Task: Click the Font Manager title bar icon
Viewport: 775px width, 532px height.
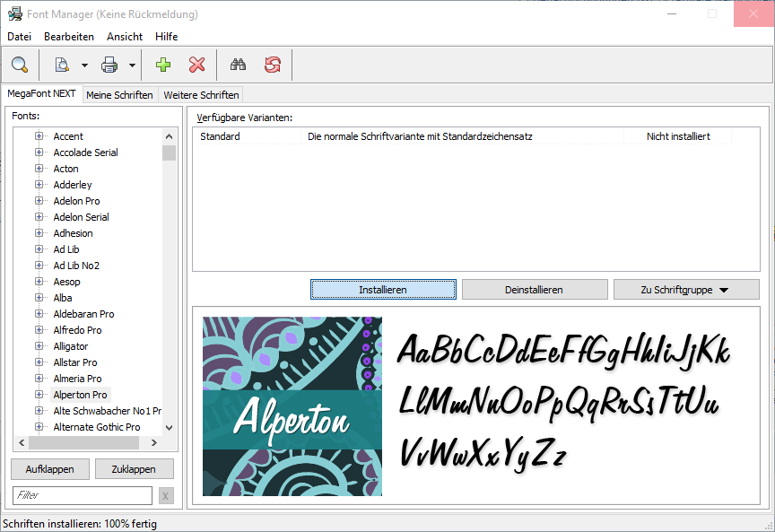Action: (x=15, y=13)
